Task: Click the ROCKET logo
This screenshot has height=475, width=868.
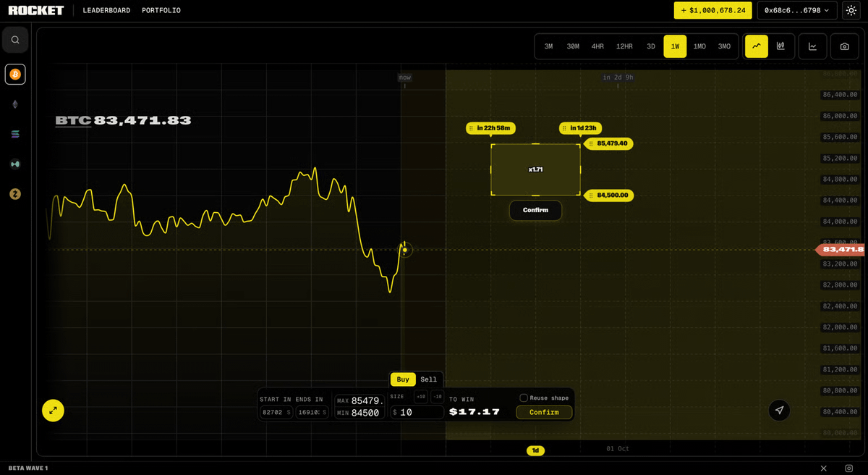Action: [36, 10]
